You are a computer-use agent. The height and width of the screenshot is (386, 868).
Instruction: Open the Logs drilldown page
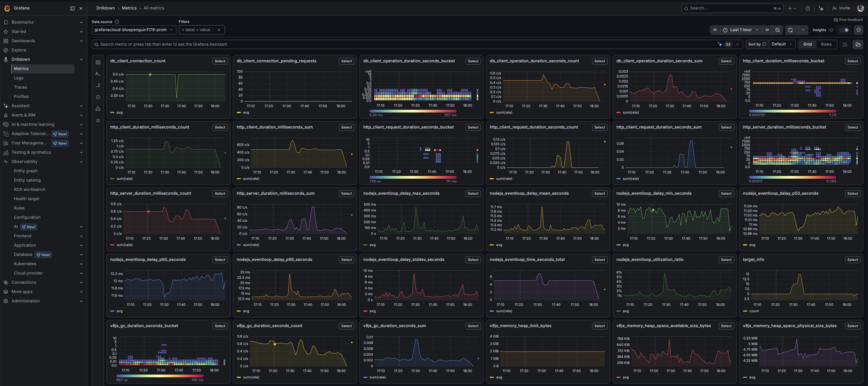pos(19,78)
